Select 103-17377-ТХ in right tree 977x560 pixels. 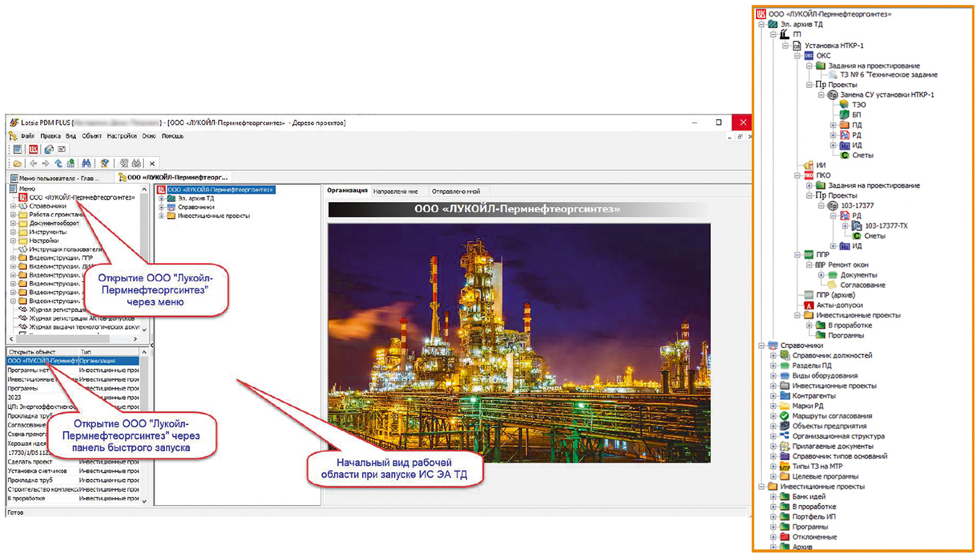coord(885,226)
